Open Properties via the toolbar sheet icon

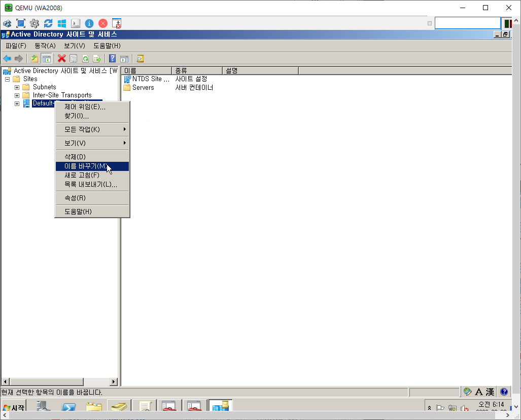[x=73, y=59]
